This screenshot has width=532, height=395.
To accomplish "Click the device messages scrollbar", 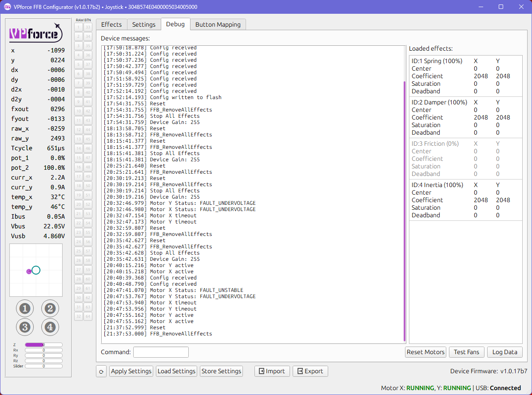I will coord(405,211).
